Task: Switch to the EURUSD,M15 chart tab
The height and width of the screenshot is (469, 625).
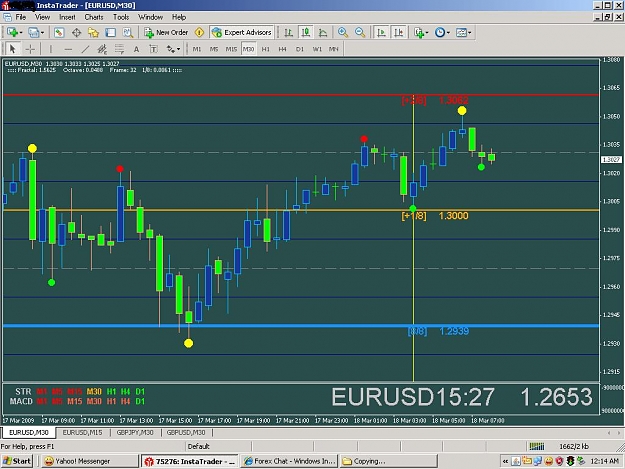Action: (x=83, y=432)
